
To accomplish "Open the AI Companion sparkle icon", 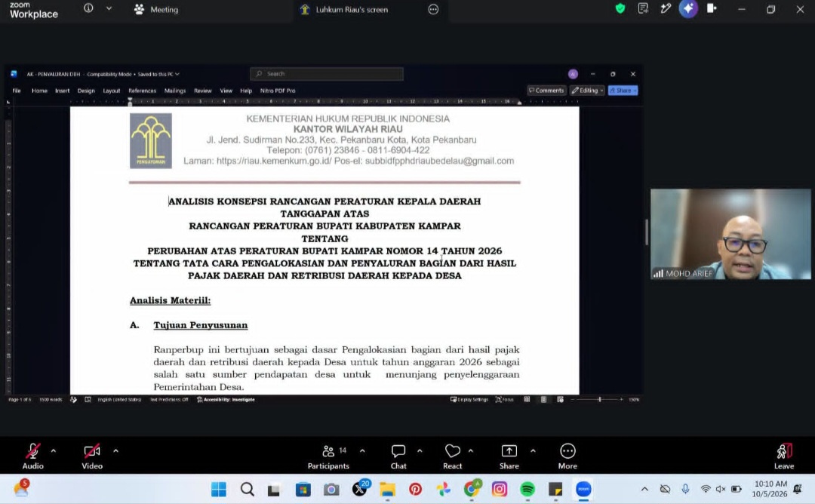I will coord(688,8).
